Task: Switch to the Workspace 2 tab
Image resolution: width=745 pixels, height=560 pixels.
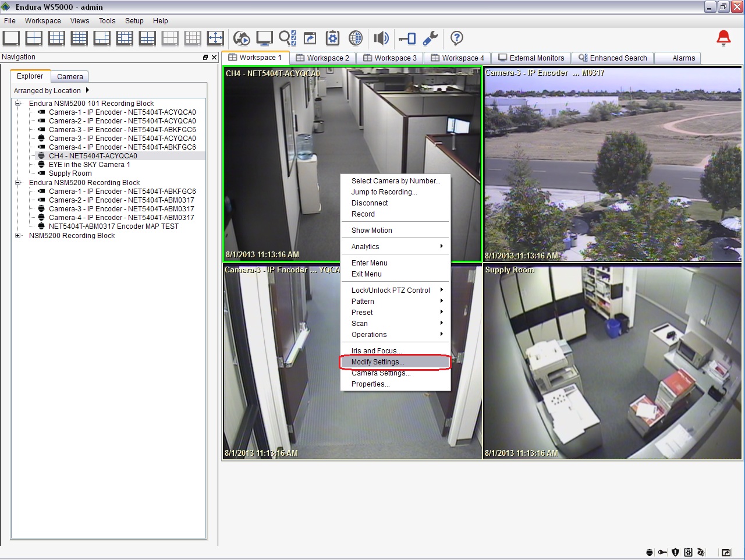Action: 322,58
